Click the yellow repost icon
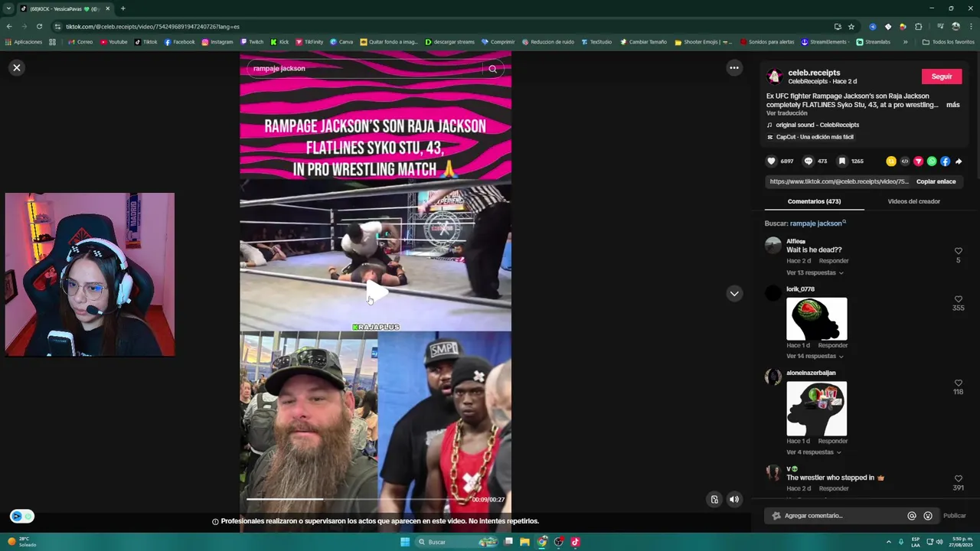The width and height of the screenshot is (980, 551). 891,161
